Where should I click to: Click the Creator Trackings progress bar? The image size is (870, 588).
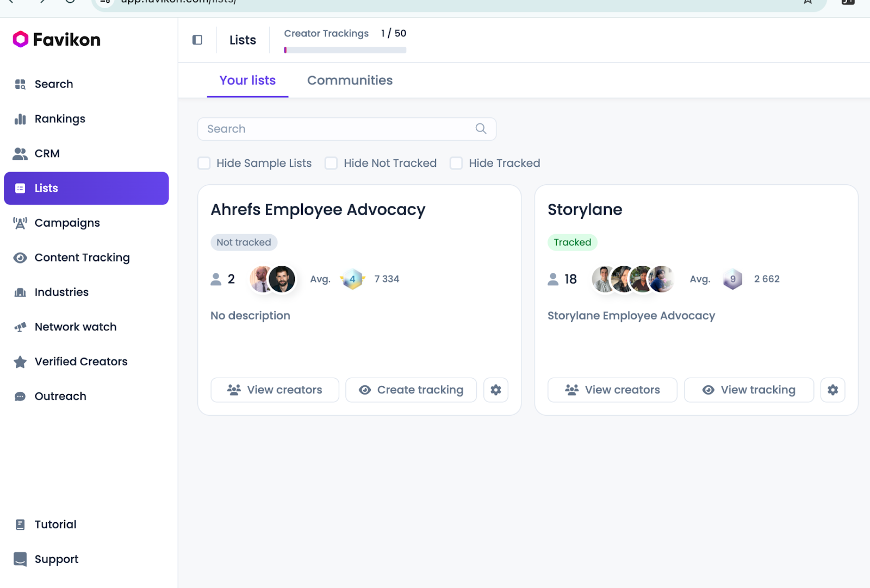point(345,50)
